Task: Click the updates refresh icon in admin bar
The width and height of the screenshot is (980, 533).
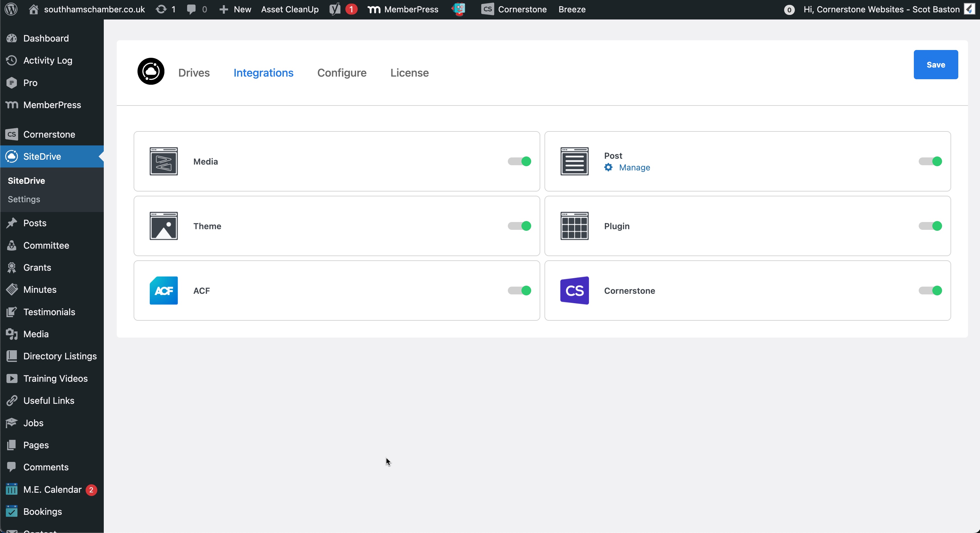Action: (x=161, y=9)
